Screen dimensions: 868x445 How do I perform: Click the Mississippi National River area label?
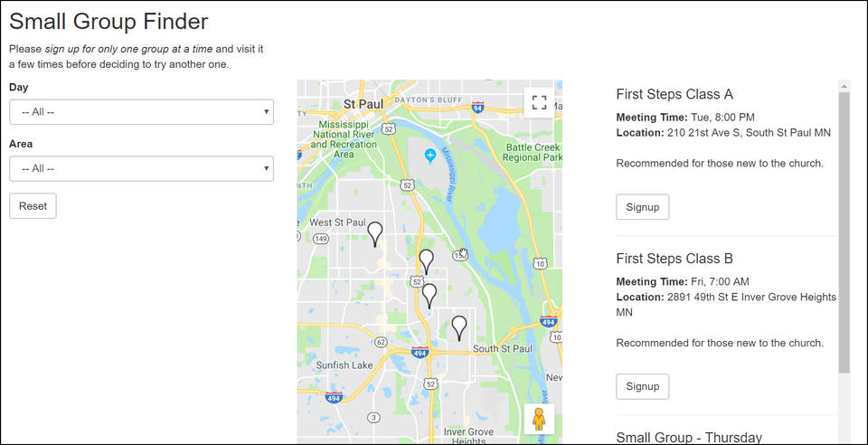tap(344, 139)
